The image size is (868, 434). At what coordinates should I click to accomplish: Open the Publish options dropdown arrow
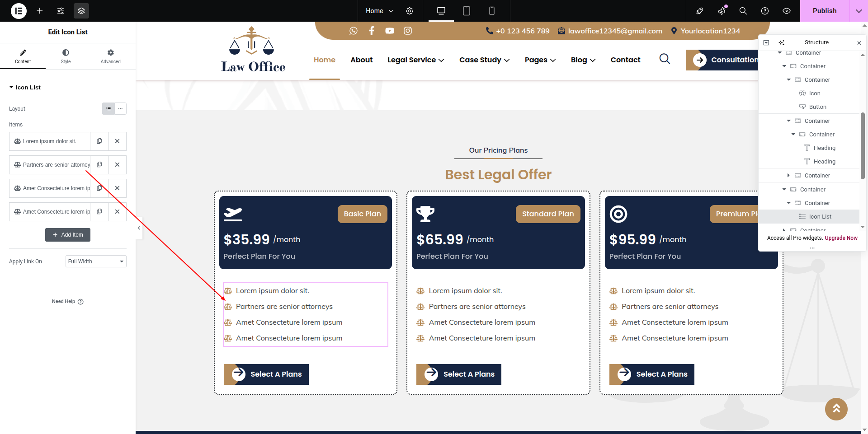click(859, 11)
